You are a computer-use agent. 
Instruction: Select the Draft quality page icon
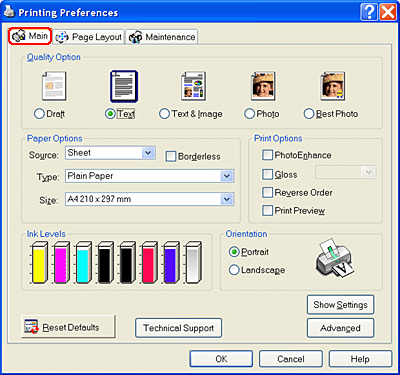[54, 86]
